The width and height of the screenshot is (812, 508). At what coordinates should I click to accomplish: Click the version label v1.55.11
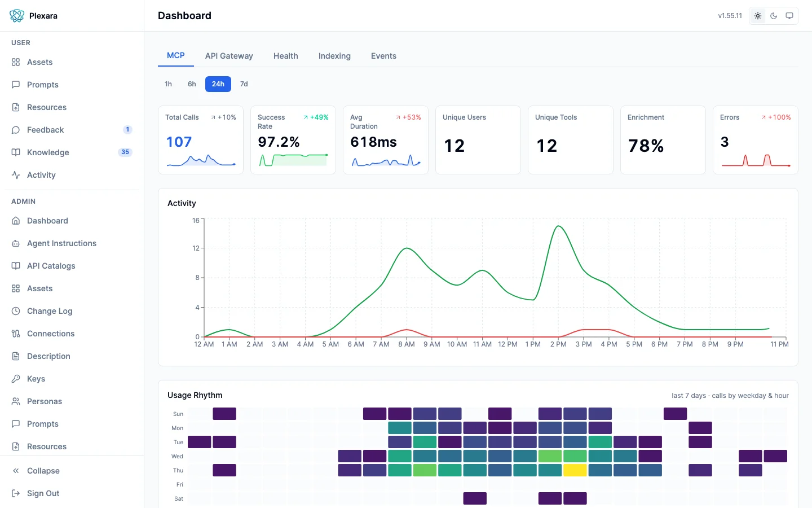tap(730, 16)
